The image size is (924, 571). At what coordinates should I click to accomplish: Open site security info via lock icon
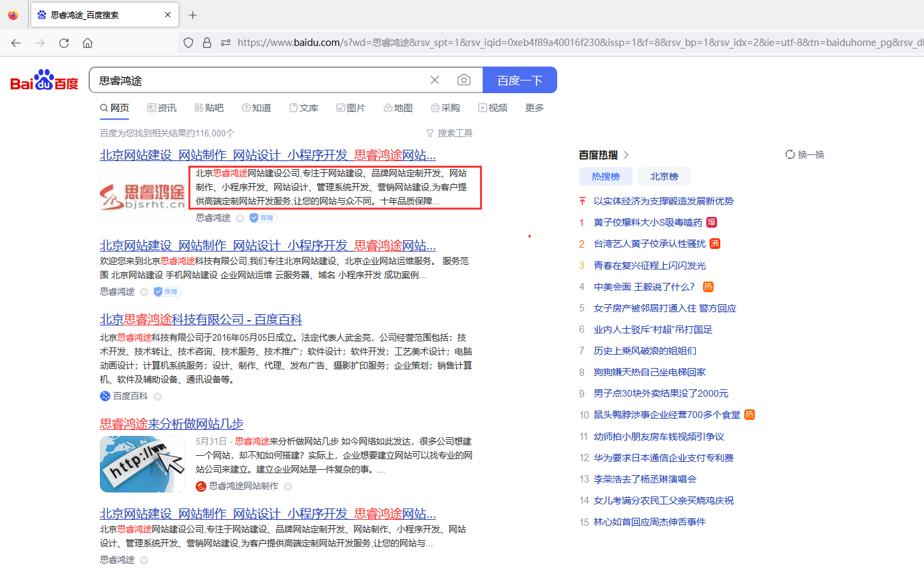[x=207, y=41]
